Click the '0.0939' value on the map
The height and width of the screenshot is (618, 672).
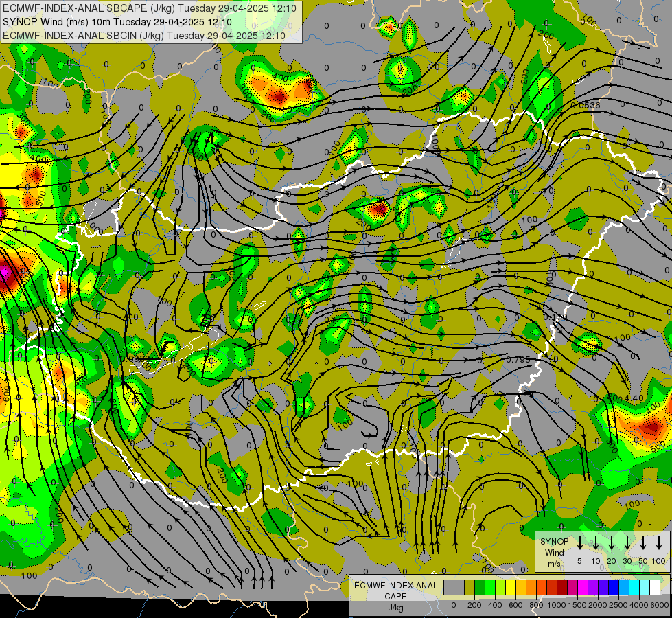tap(135, 359)
